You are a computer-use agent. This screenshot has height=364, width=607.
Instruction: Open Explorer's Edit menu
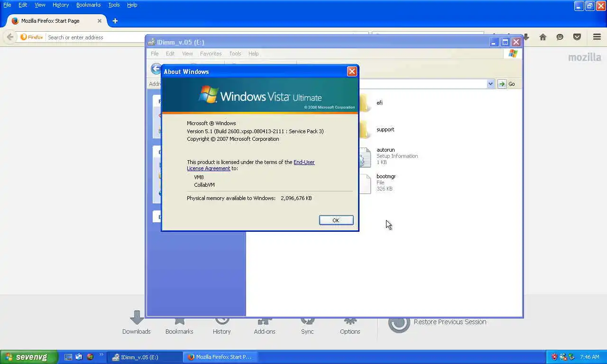(x=170, y=54)
